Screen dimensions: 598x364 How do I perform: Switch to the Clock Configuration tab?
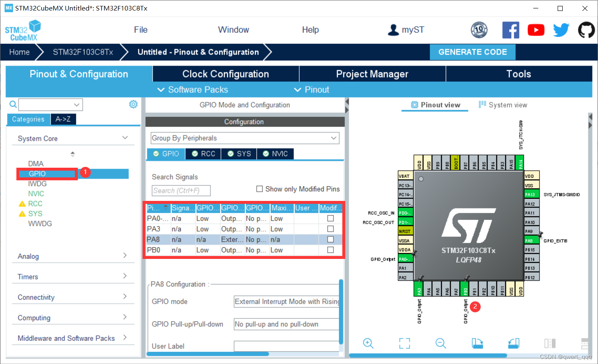tap(226, 74)
